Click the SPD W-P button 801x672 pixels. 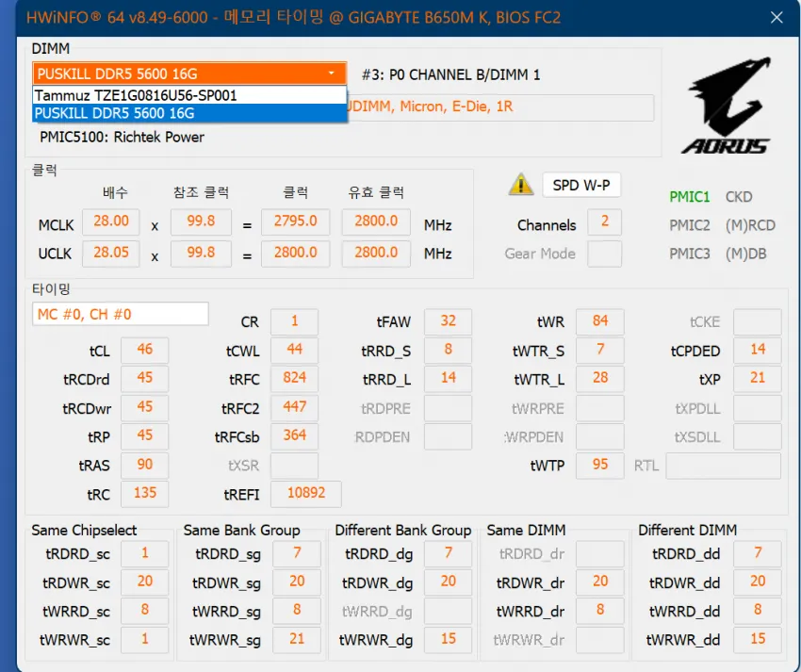tap(581, 185)
